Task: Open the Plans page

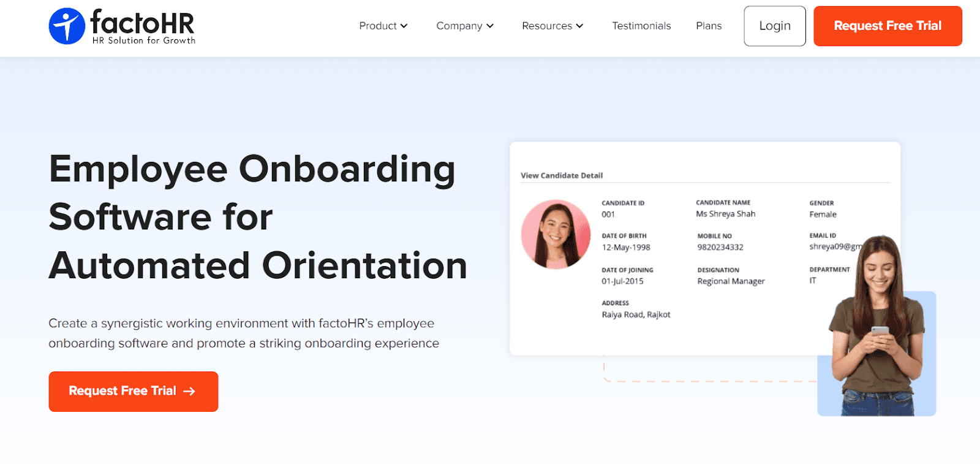Action: (x=709, y=26)
